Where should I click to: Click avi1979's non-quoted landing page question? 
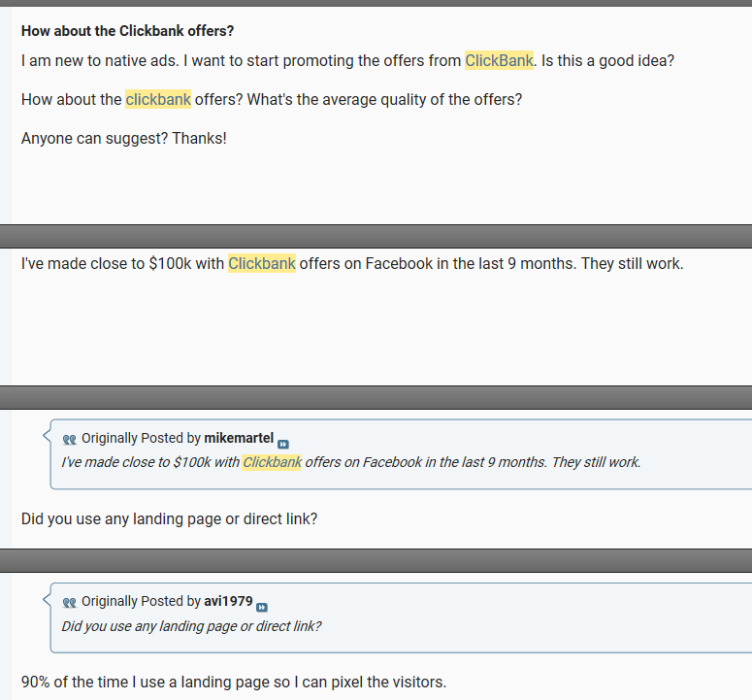(169, 518)
